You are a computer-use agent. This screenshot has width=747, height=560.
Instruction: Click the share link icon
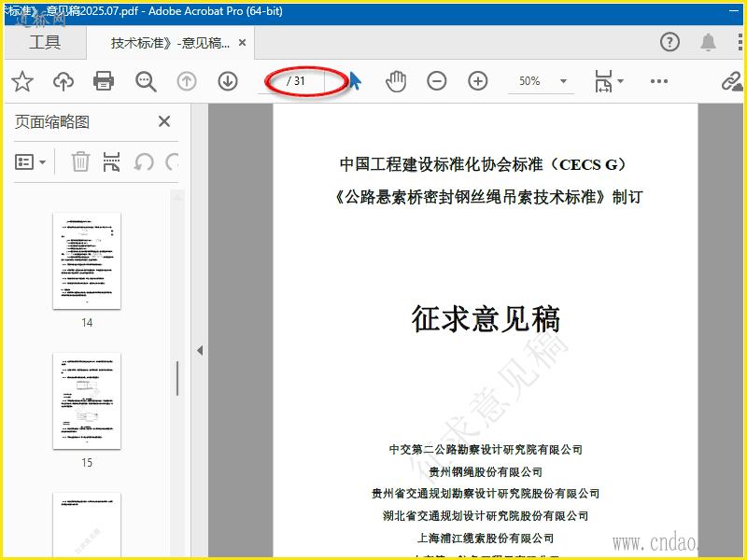pos(731,81)
